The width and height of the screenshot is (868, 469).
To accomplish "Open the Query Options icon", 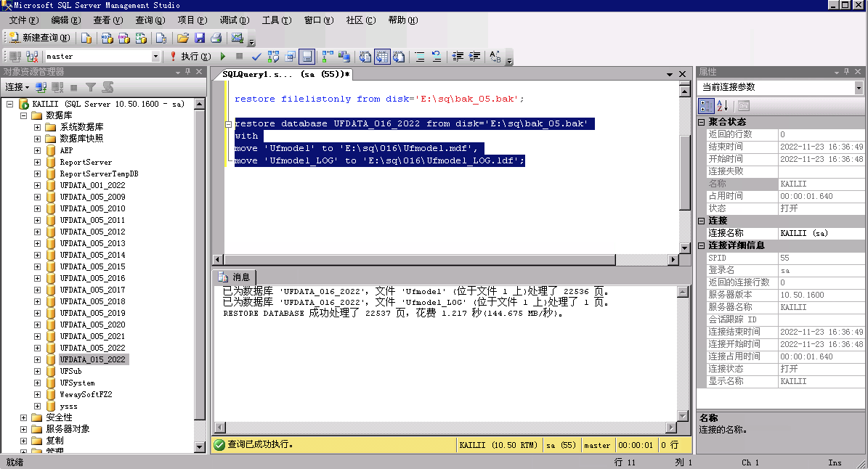I will point(290,57).
